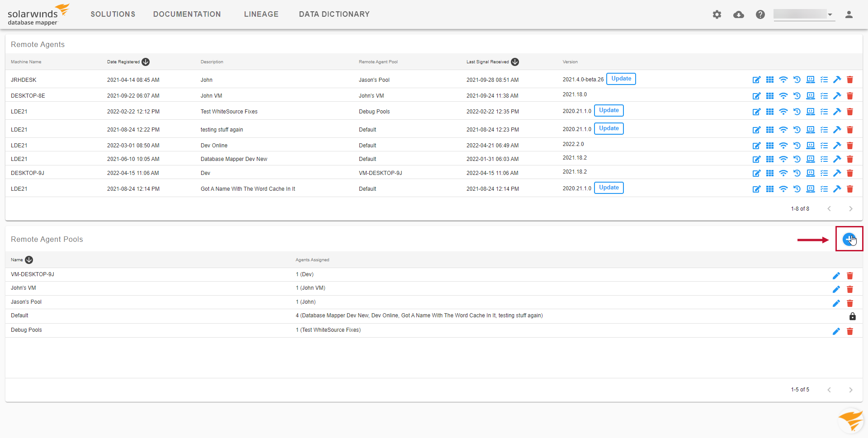Update the Test WhiteSource Fixes agent
Image resolution: width=868 pixels, height=438 pixels.
pyautogui.click(x=609, y=110)
